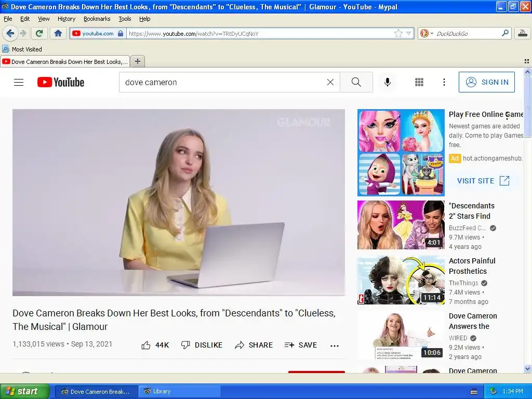Open the URL history dropdown arrow
Viewport: 532px width, 399px height.
point(408,33)
